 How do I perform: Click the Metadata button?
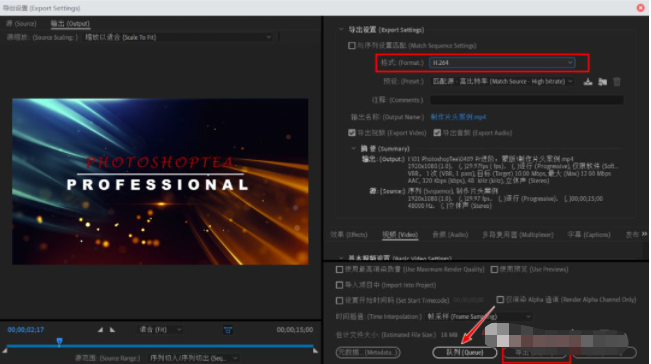[368, 352]
